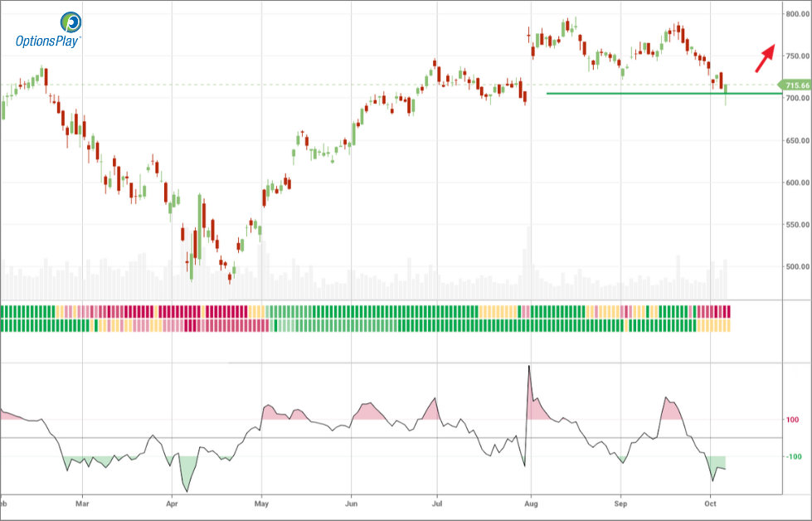Click the 750.00 price axis label
The width and height of the screenshot is (812, 521).
click(x=795, y=56)
